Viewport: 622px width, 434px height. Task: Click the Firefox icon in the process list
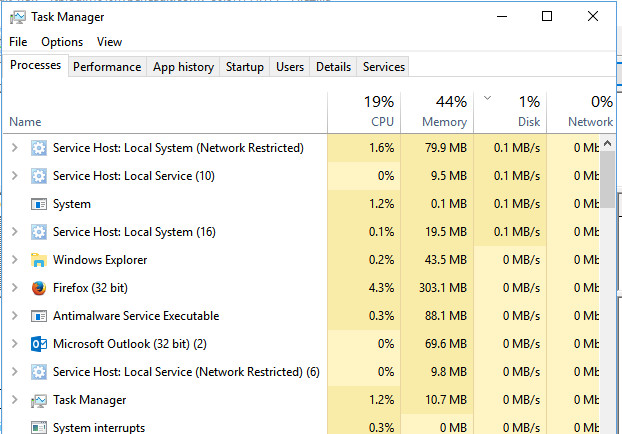pyautogui.click(x=39, y=288)
